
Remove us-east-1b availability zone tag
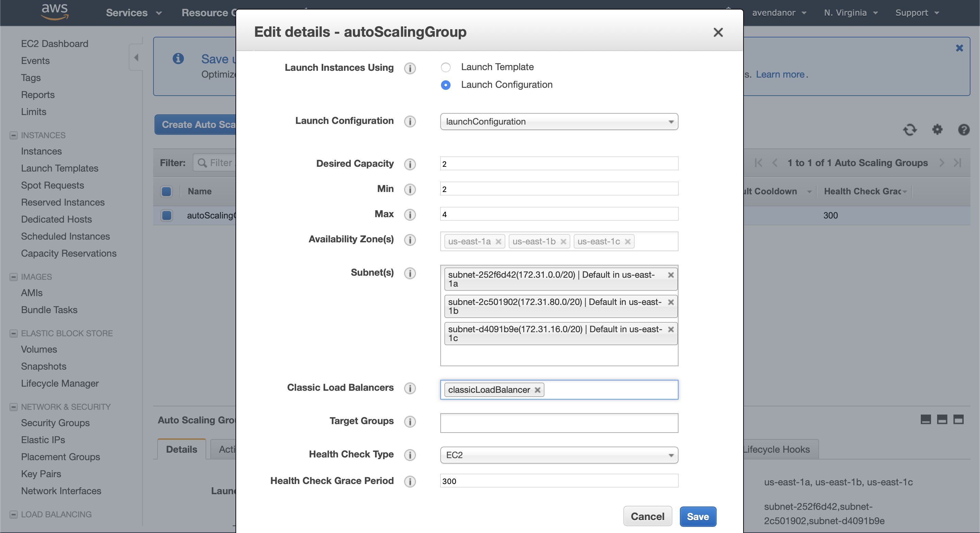(x=563, y=242)
